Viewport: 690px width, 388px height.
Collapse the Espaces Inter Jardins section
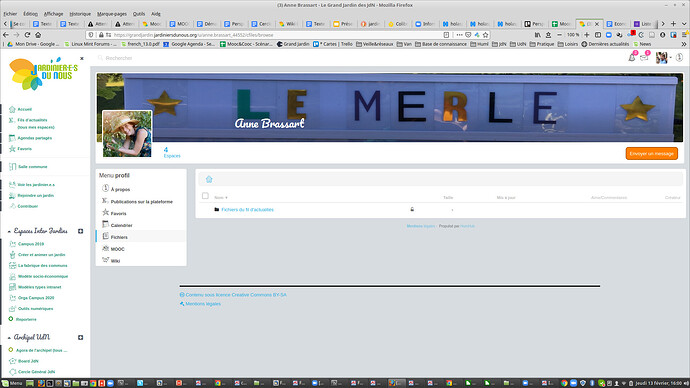(x=9, y=231)
